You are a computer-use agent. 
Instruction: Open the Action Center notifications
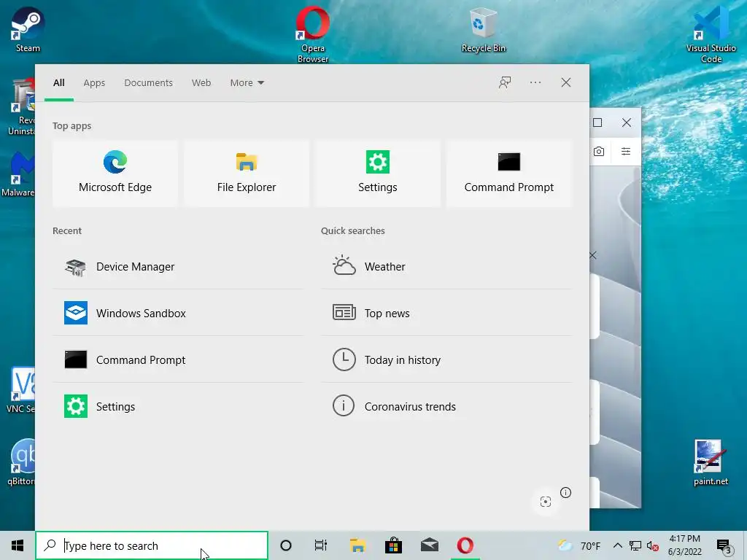(x=724, y=545)
